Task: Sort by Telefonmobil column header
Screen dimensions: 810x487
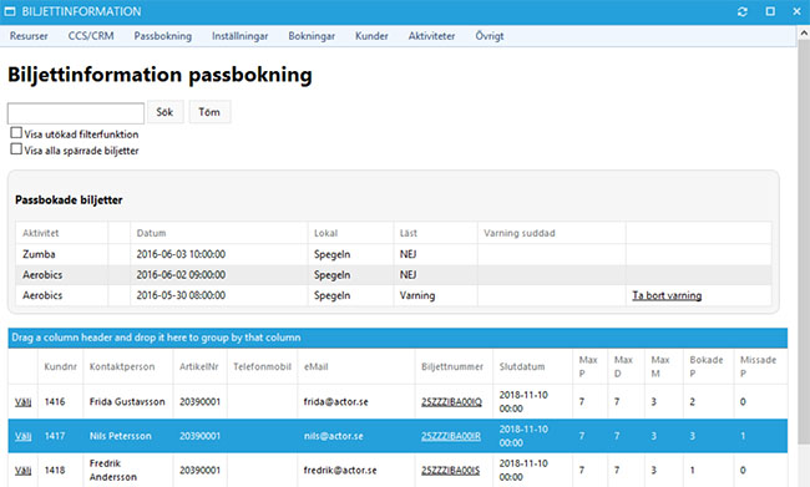Action: coord(262,367)
